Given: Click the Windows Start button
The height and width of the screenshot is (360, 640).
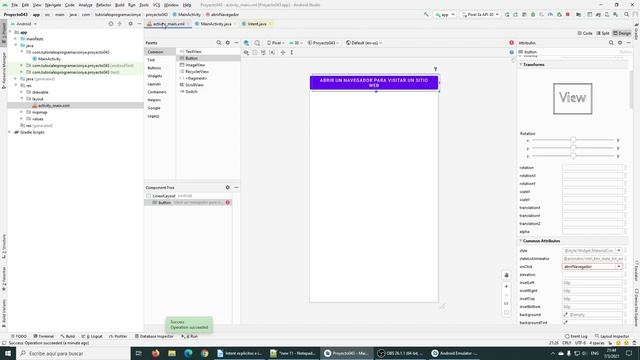Looking at the screenshot, I should click(8, 353).
